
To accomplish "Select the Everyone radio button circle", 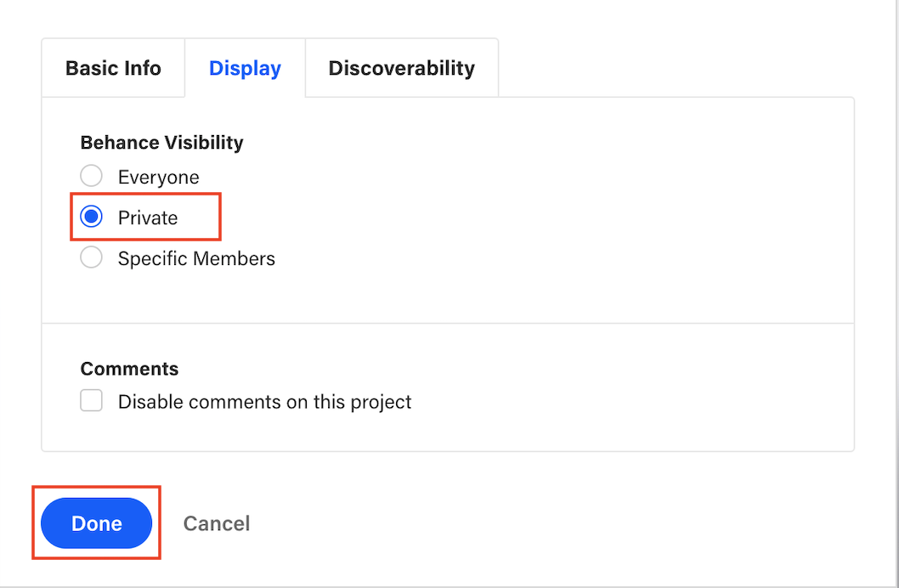I will 91,177.
